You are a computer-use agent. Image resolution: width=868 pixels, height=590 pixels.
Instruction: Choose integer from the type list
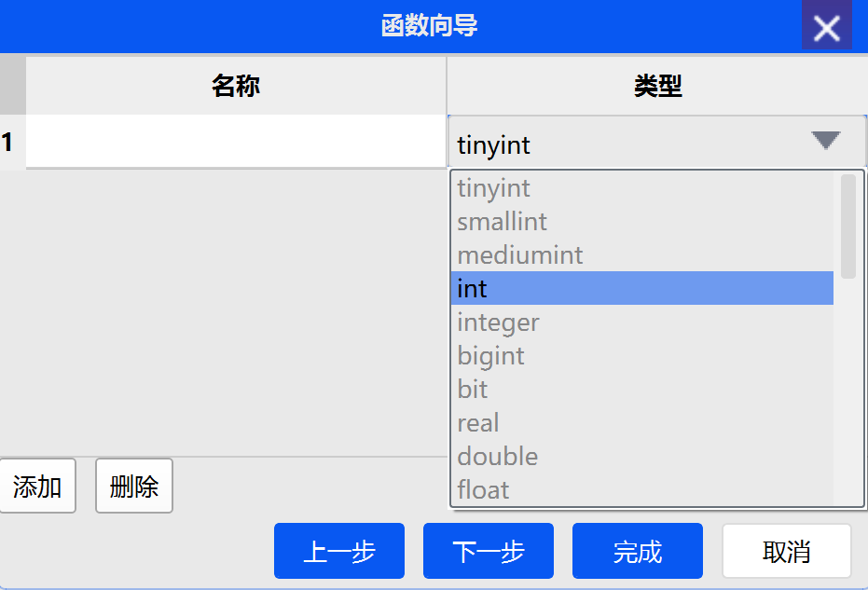[x=642, y=322]
